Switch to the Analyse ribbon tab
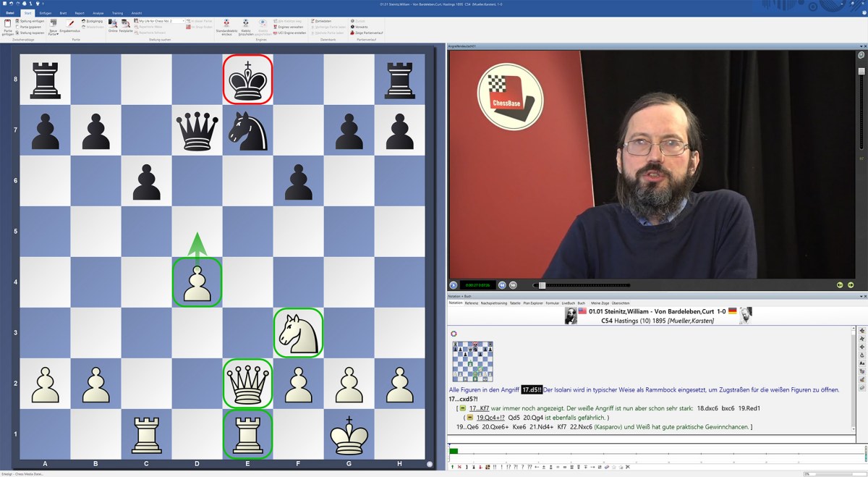The width and height of the screenshot is (868, 477). point(98,13)
